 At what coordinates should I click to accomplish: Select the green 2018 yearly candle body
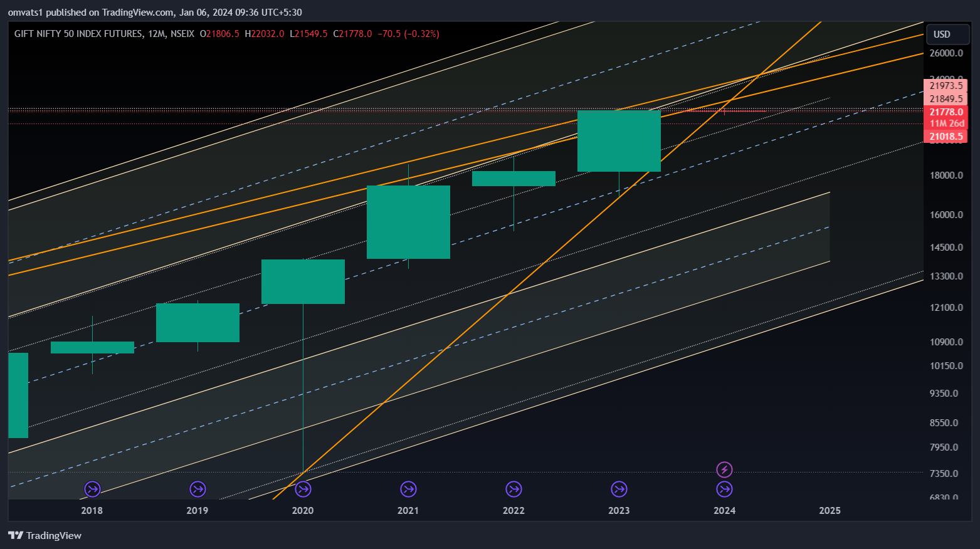[x=92, y=347]
